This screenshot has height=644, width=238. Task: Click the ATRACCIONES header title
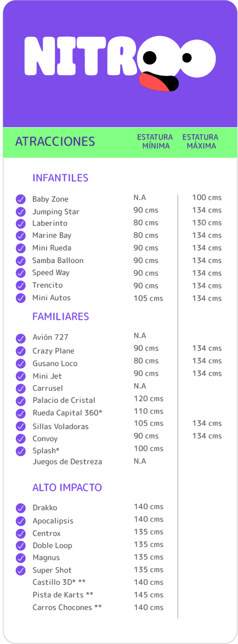click(55, 142)
